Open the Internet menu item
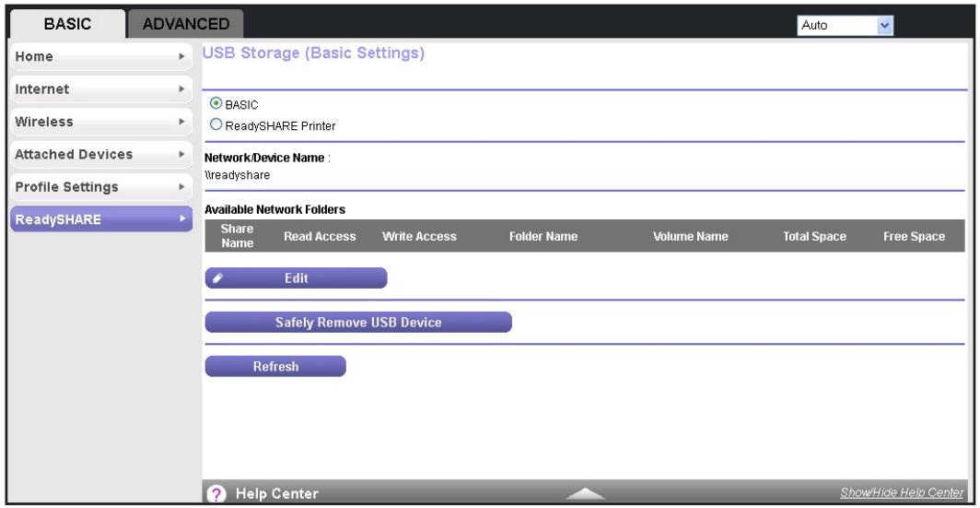 100,89
